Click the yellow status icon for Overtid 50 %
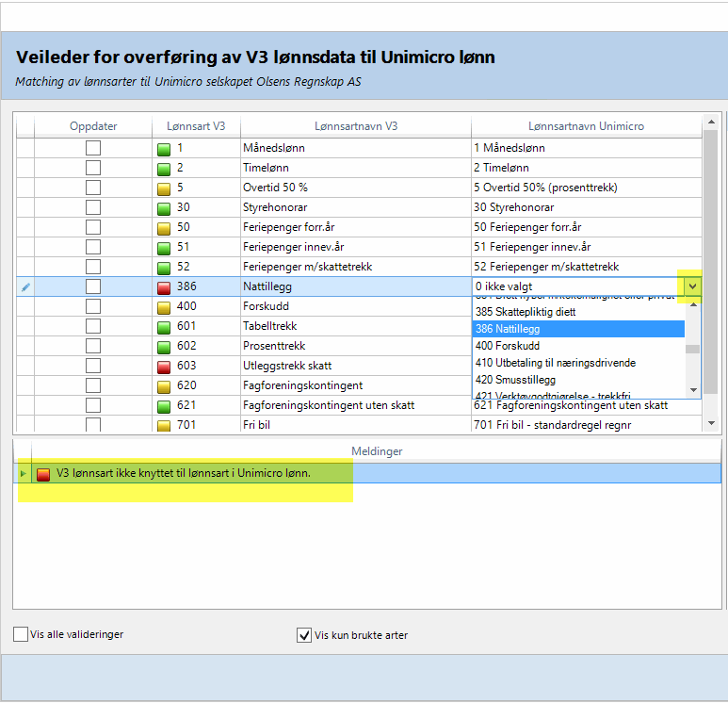728x703 pixels. (x=164, y=188)
